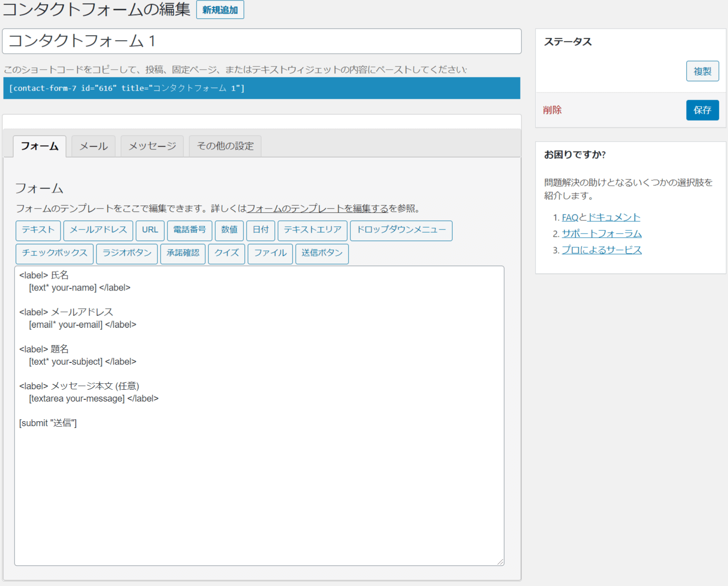Image resolution: width=728 pixels, height=586 pixels.
Task: Insert a ファイル tag
Action: [270, 254]
